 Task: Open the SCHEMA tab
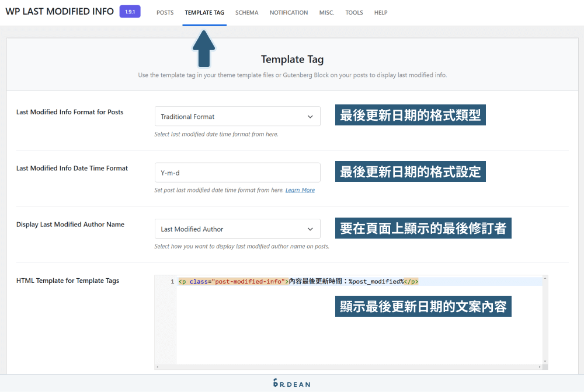click(246, 12)
